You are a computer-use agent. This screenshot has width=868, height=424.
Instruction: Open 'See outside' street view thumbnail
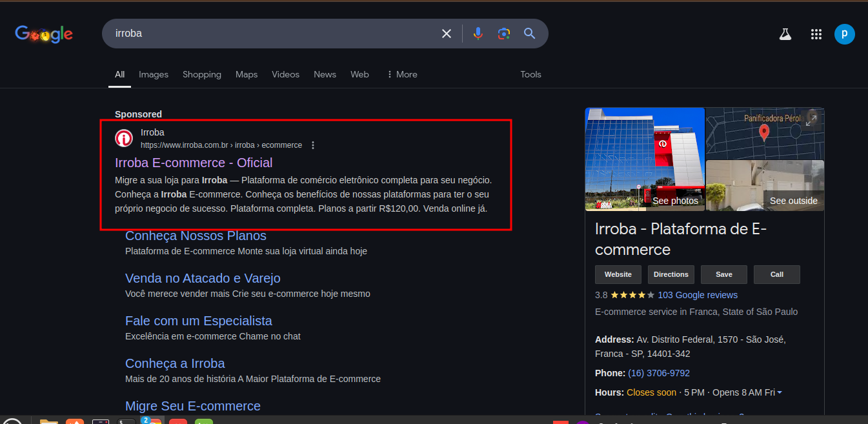(765, 186)
